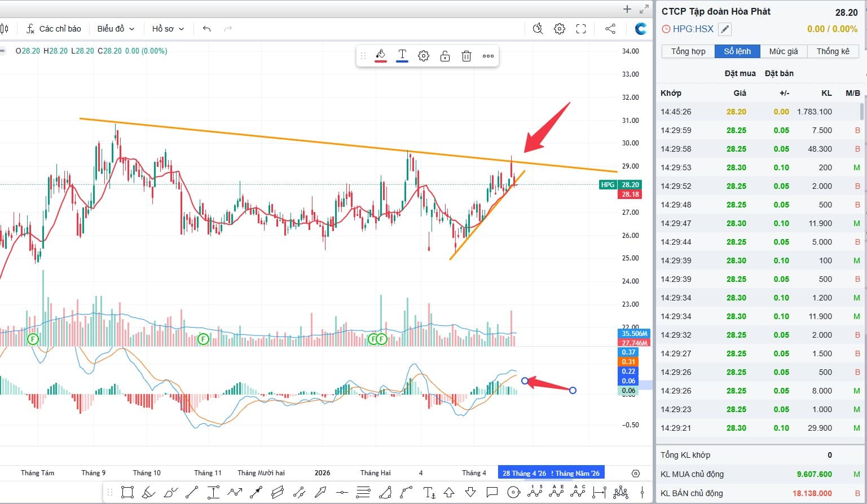Expand the Biểu đồ dropdown

click(x=116, y=29)
